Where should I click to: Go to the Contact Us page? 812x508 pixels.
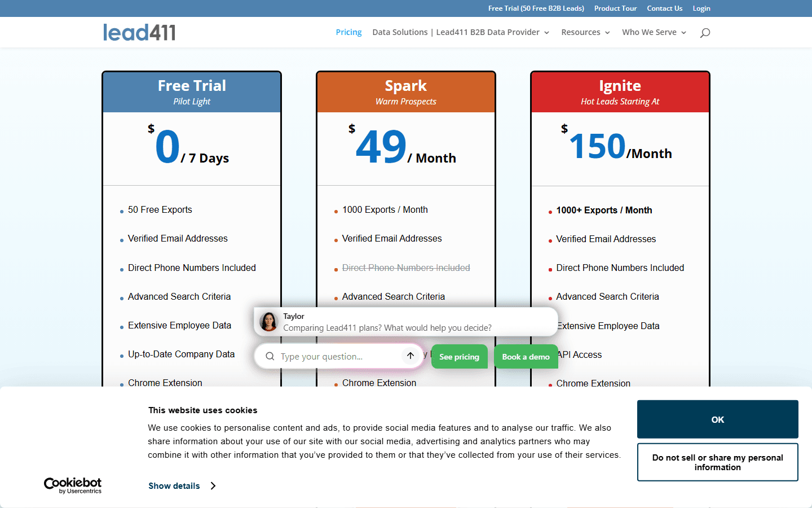(x=664, y=8)
